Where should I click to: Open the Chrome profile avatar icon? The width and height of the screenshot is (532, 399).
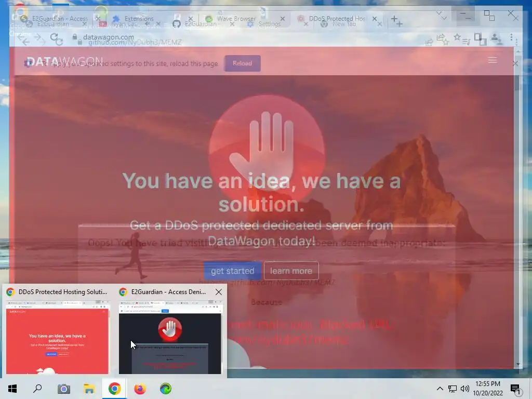pyautogui.click(x=495, y=37)
